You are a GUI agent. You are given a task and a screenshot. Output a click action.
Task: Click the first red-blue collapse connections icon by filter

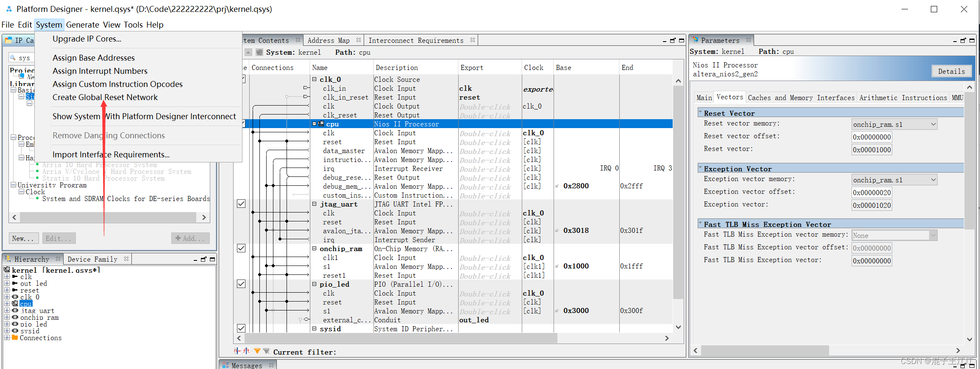coord(237,351)
